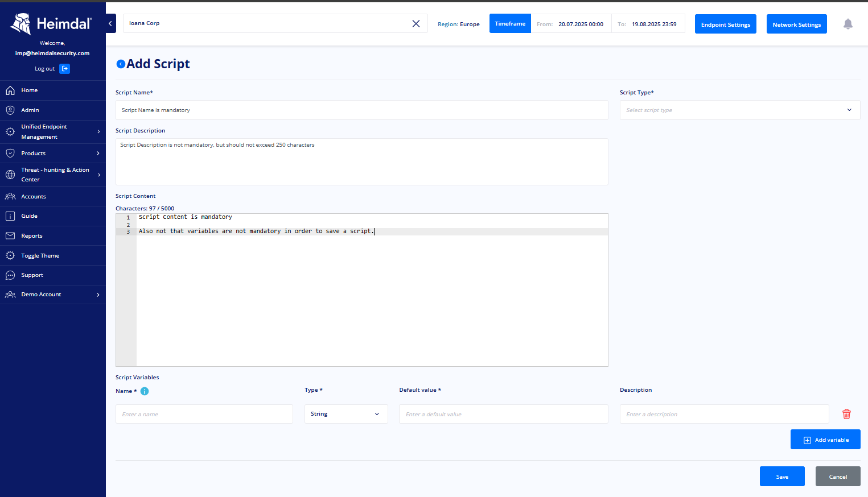Image resolution: width=868 pixels, height=497 pixels.
Task: Click the Heimdal logo
Action: click(51, 24)
